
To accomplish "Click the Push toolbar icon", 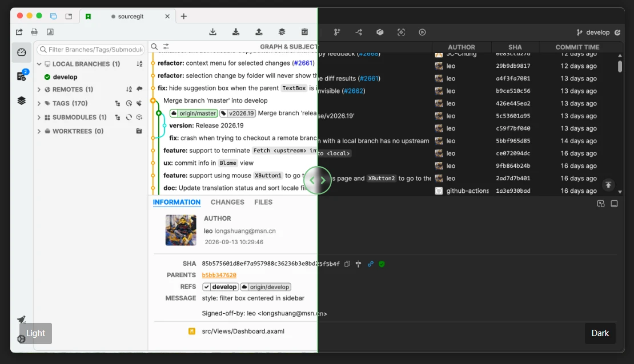I will [259, 32].
